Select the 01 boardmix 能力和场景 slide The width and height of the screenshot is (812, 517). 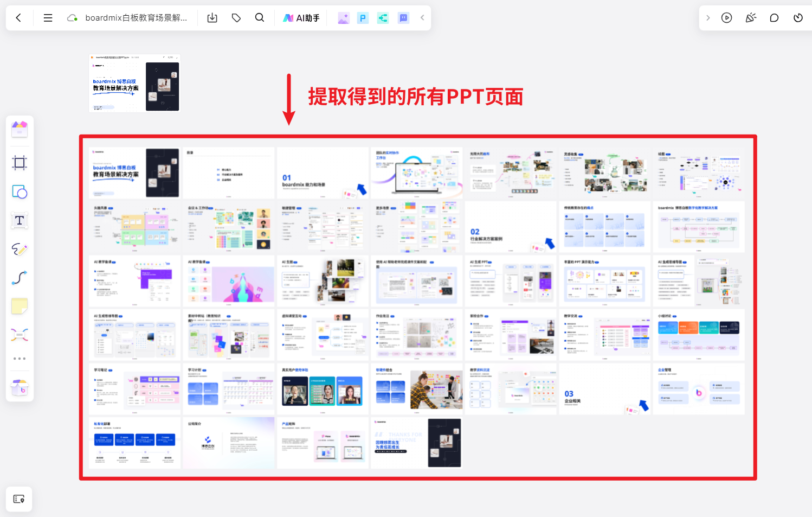pos(323,173)
